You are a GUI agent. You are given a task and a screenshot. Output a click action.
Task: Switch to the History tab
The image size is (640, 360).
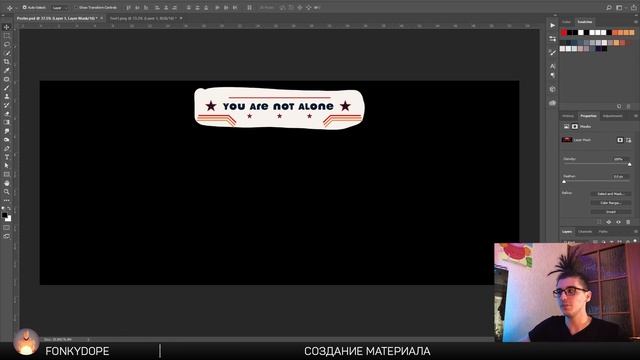point(568,116)
